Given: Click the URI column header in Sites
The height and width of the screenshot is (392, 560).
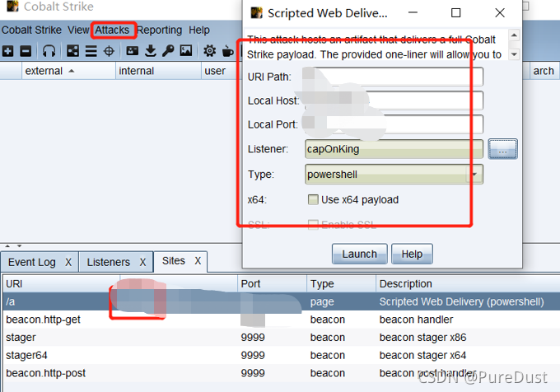Looking at the screenshot, I should (x=62, y=284).
